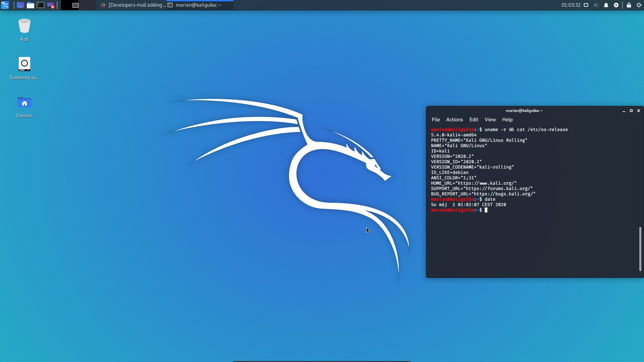
Task: Open the terminal Actions menu
Action: 454,120
